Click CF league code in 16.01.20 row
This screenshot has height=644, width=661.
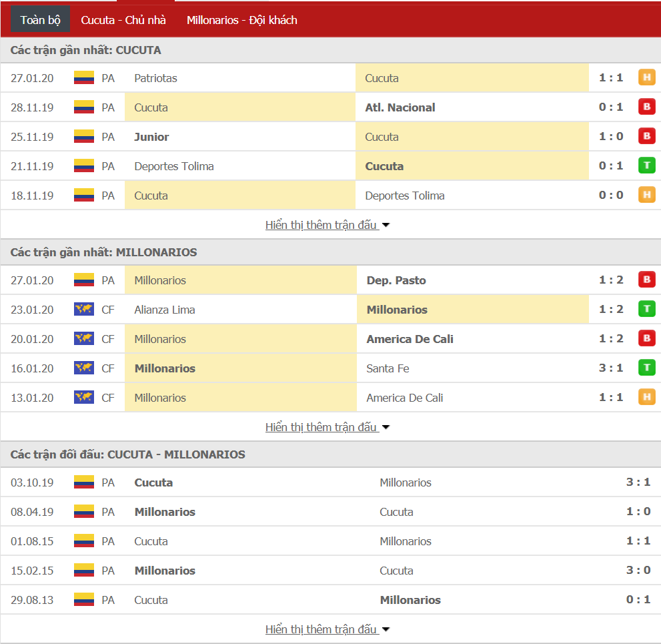[x=108, y=368]
